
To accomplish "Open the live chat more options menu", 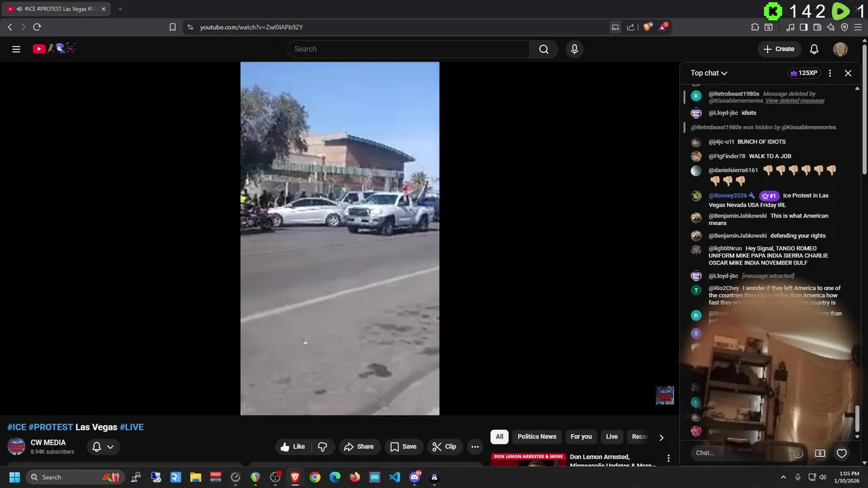I will point(830,73).
